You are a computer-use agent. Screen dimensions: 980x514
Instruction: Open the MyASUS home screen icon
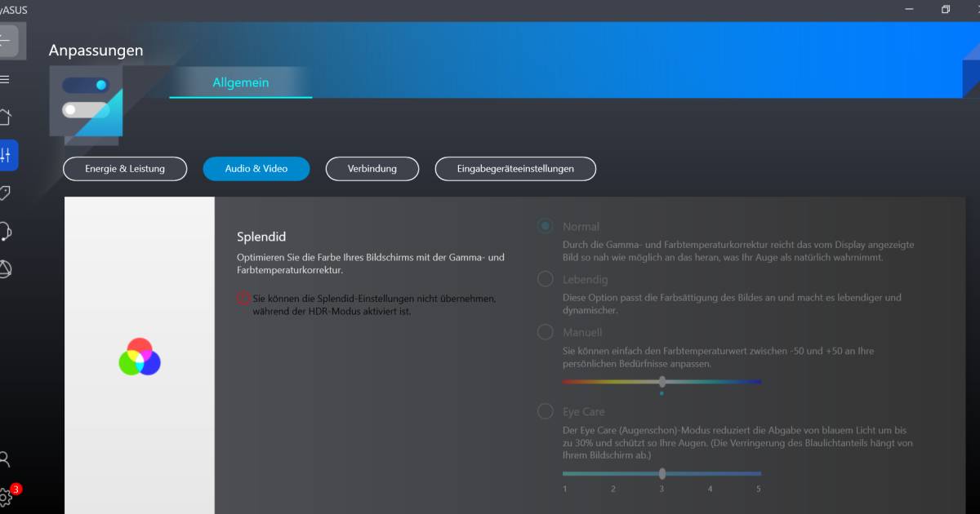pos(7,117)
